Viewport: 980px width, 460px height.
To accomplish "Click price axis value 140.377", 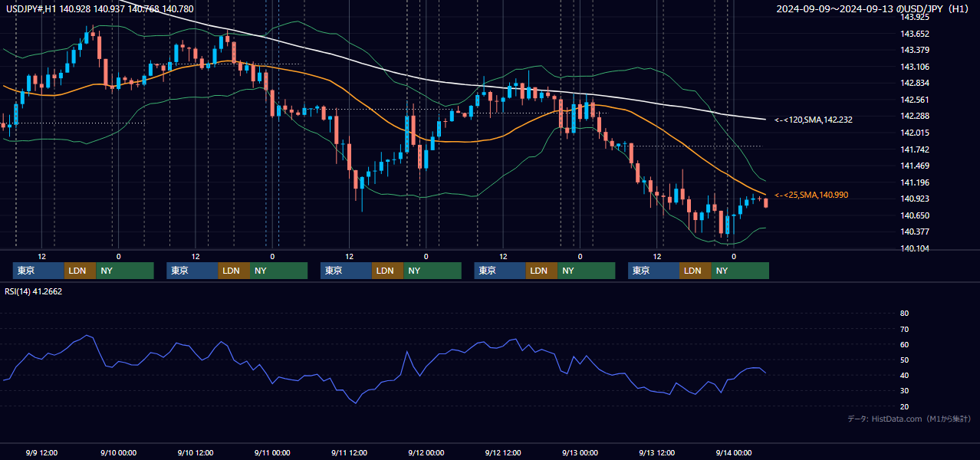I will (916, 232).
